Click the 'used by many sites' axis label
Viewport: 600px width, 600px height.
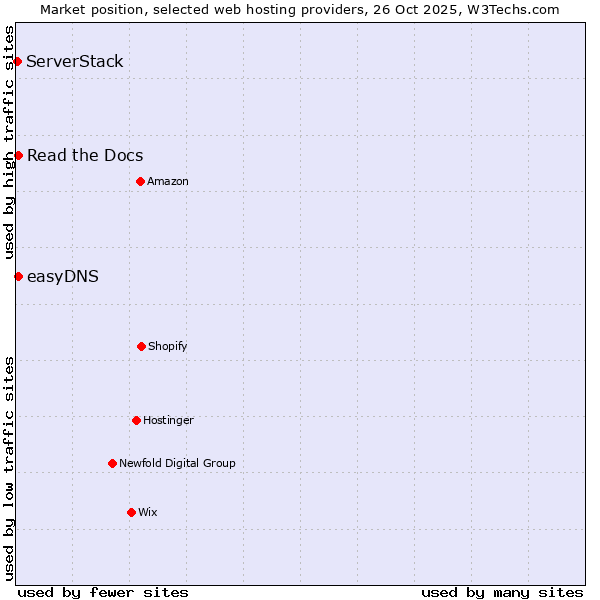pos(502,592)
